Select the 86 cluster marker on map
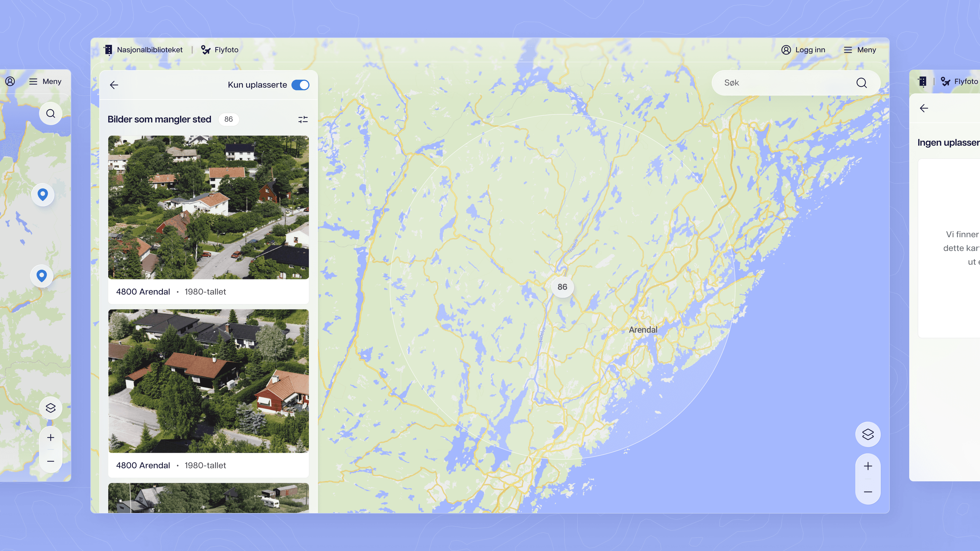 562,287
